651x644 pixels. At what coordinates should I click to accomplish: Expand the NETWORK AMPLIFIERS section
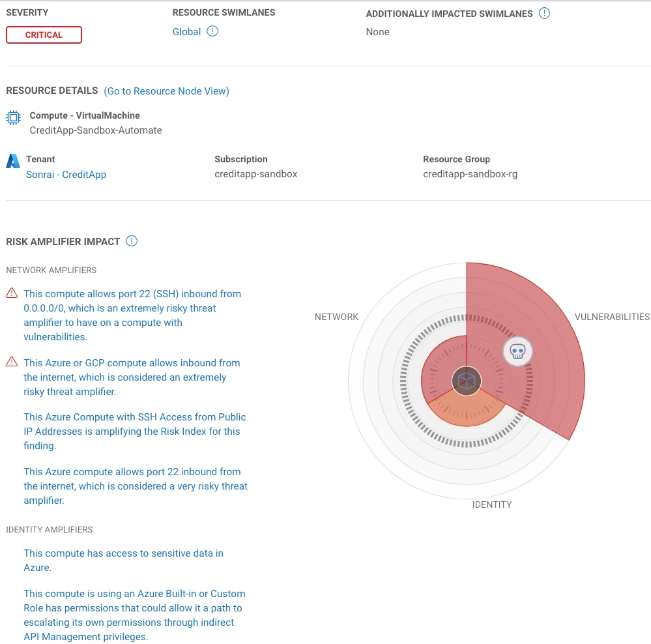[x=51, y=270]
